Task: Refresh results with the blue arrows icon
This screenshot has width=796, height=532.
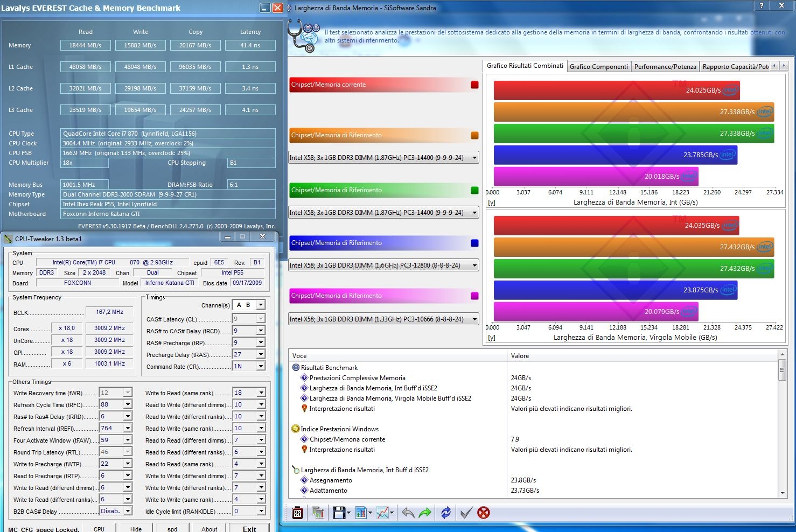Action: coord(446,513)
